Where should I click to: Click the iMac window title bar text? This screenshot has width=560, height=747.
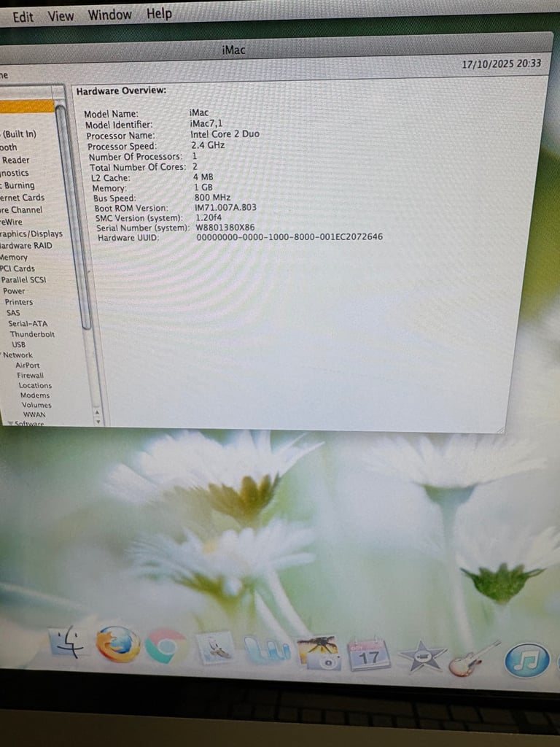233,50
